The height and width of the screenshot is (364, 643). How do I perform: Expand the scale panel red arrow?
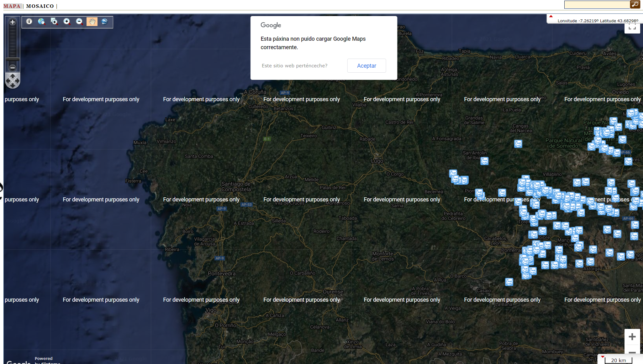[603, 356]
